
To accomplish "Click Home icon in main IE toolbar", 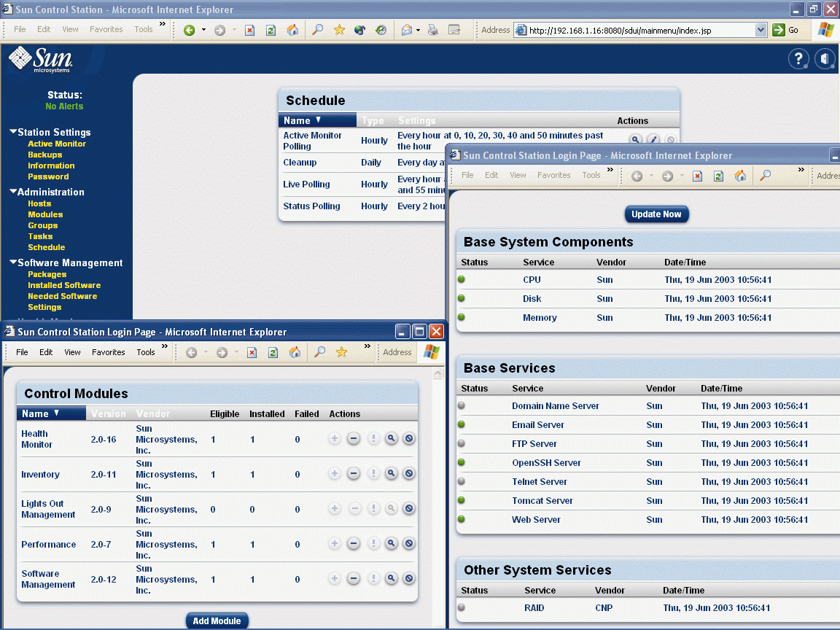I will pos(292,31).
